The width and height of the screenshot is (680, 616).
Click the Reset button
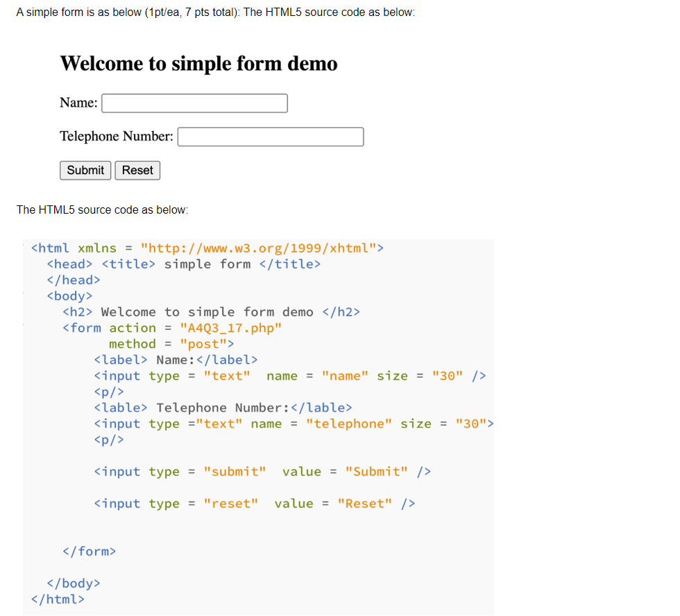click(x=137, y=170)
